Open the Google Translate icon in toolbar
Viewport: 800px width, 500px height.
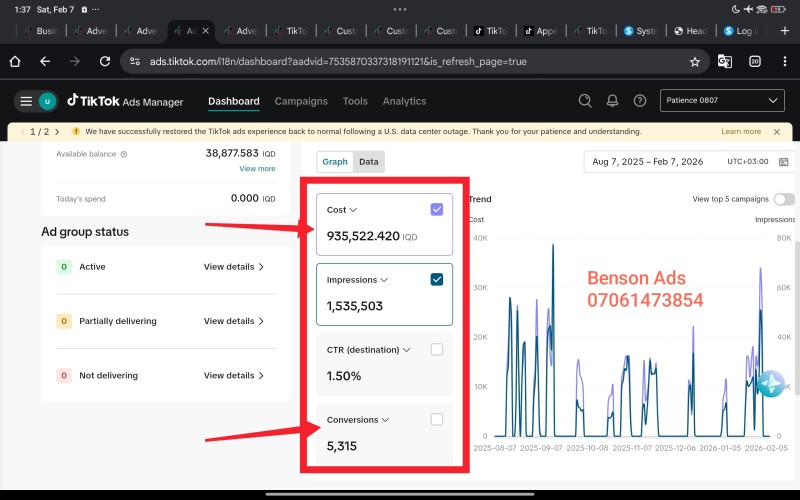[x=724, y=62]
